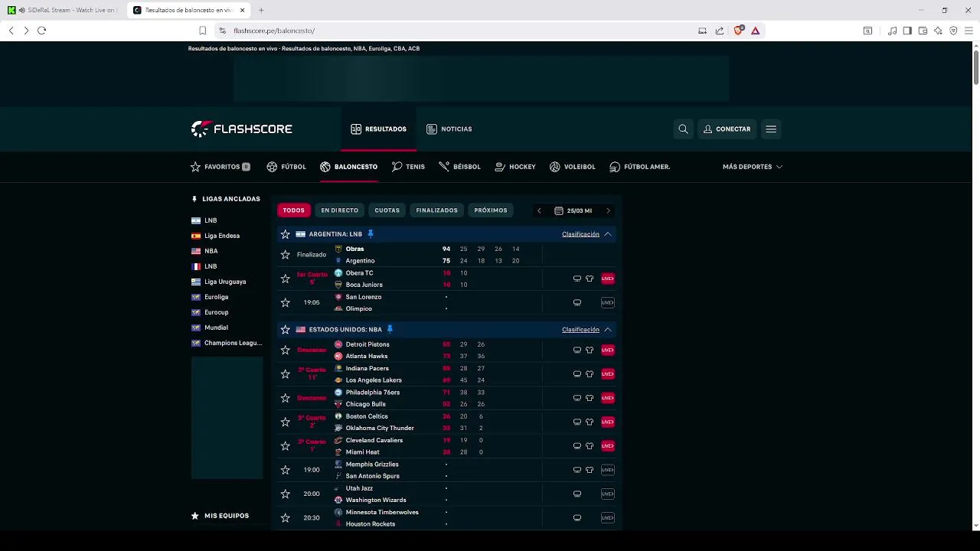
Task: Star the San Lorenzo vs Olimpico match
Action: (286, 303)
